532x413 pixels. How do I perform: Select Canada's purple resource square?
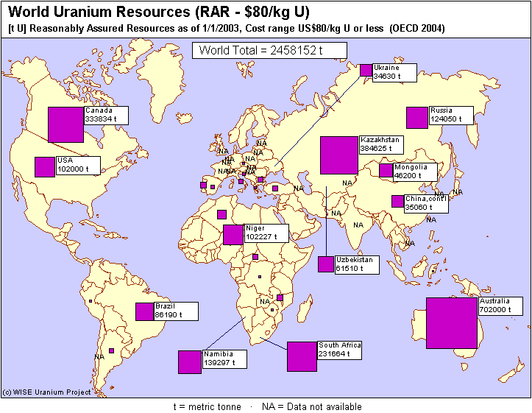coord(65,124)
